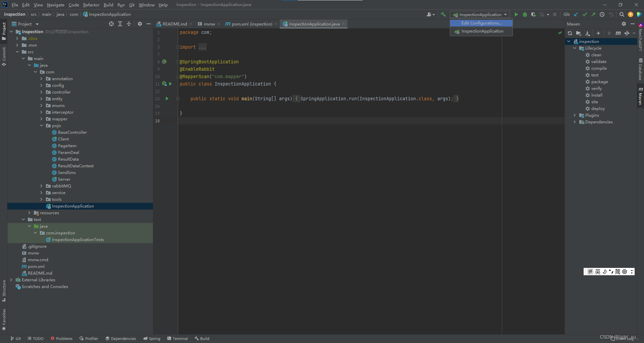Start debugging with the bug icon
Screen dimensions: 644x343
pos(525,14)
